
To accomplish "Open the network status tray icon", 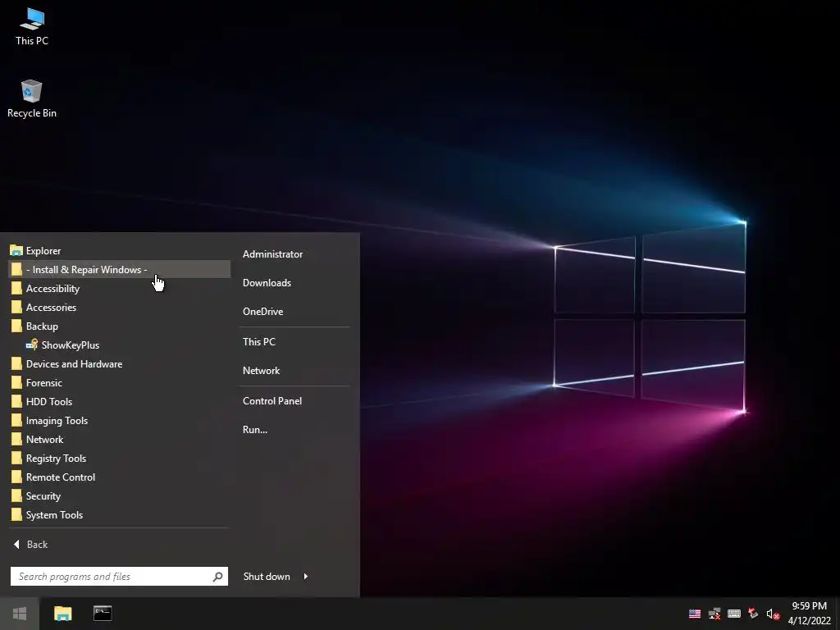I will 714,614.
